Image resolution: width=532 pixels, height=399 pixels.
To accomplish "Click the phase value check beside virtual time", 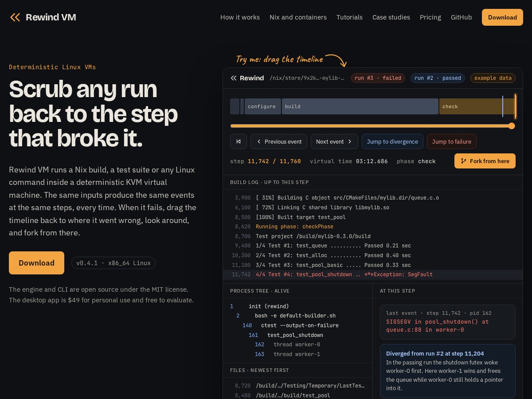I will point(427,161).
